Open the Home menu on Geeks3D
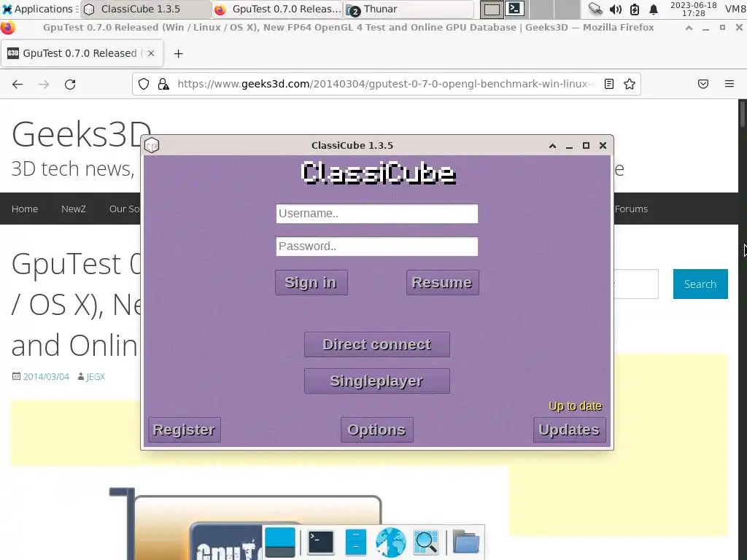The image size is (747, 560). coord(25,209)
